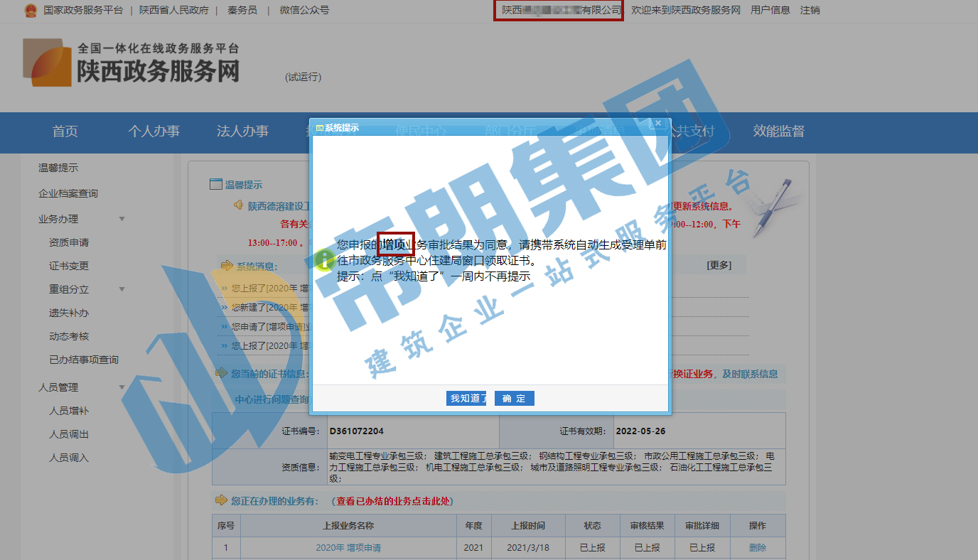Click 上报时间 column header
The height and width of the screenshot is (560, 978).
528,526
